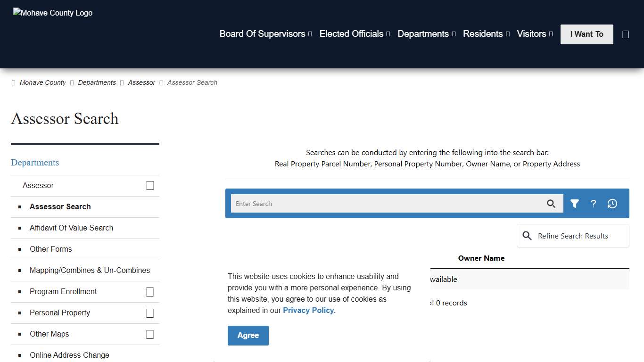Click the question mark help icon
This screenshot has width=644, height=362.
pyautogui.click(x=593, y=203)
